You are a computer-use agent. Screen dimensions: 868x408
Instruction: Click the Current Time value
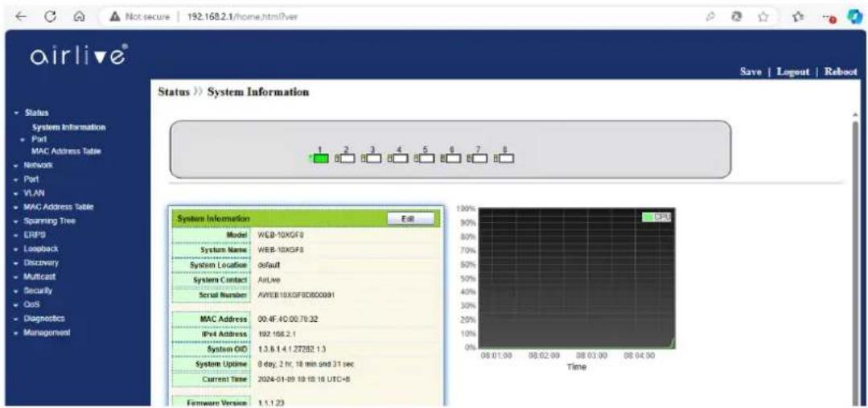[x=303, y=379]
